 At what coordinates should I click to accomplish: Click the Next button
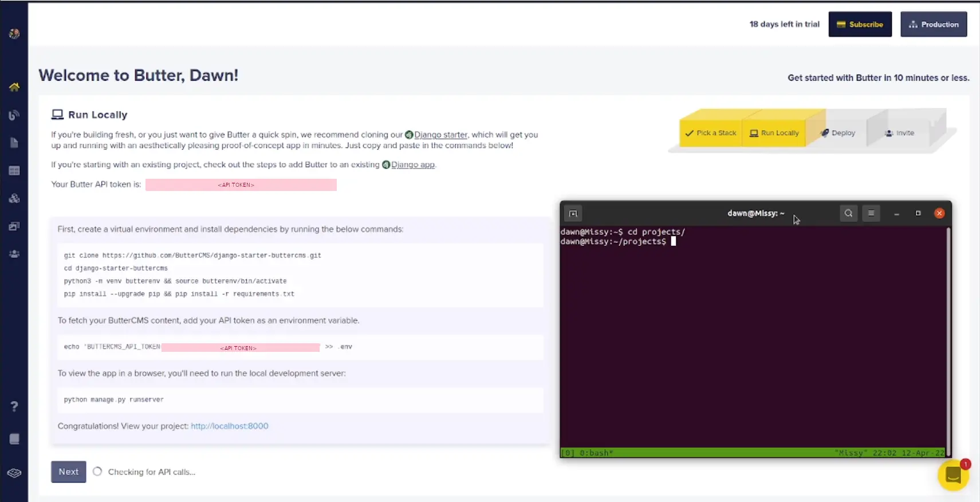pos(68,472)
